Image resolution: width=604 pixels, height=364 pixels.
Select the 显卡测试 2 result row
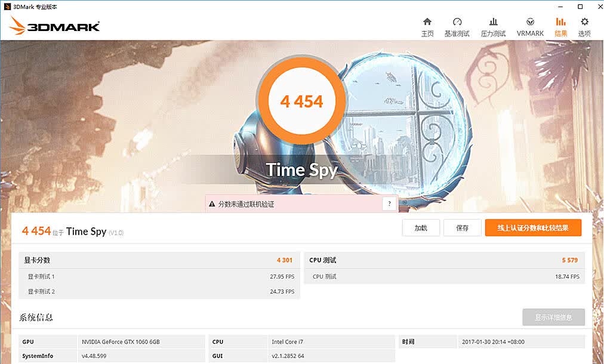(x=159, y=292)
